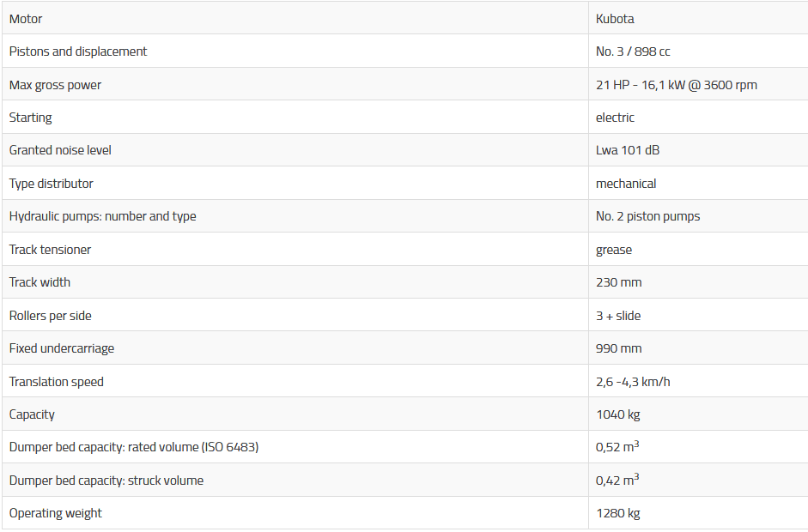The image size is (808, 532).
Task: Click the "Track tensioner" label
Action: coord(50,250)
